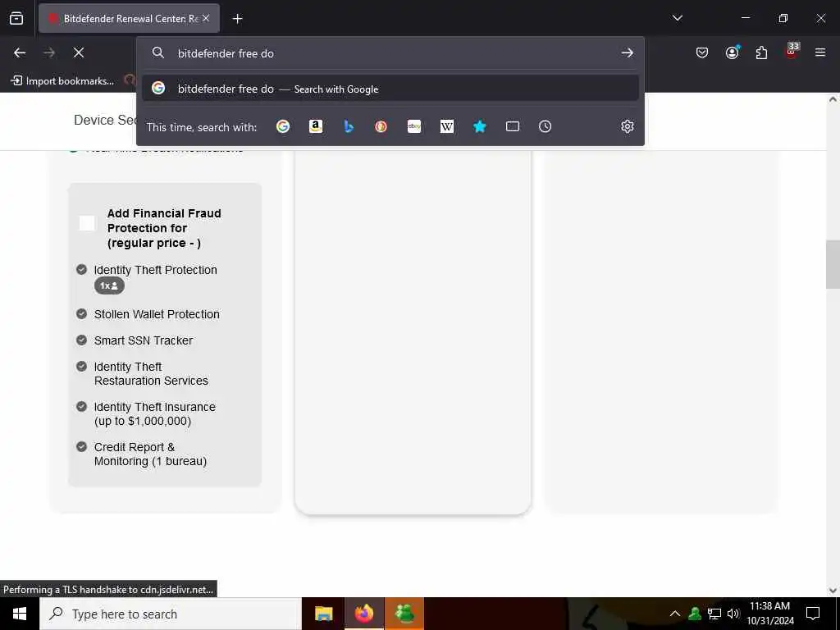The image size is (840, 630).
Task: Open the volume control tray icon
Action: (733, 614)
